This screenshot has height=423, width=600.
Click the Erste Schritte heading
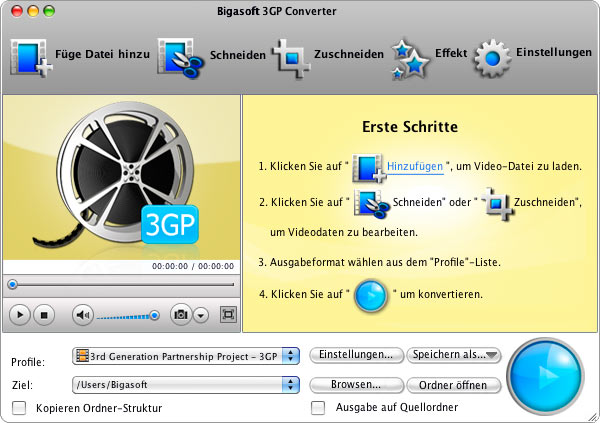click(410, 127)
